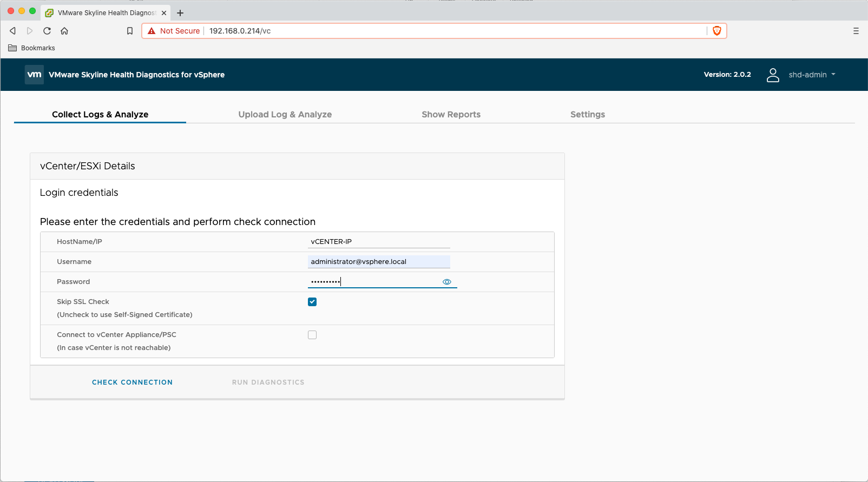Click the CHECK CONNECTION button
This screenshot has width=868, height=482.
pos(132,382)
